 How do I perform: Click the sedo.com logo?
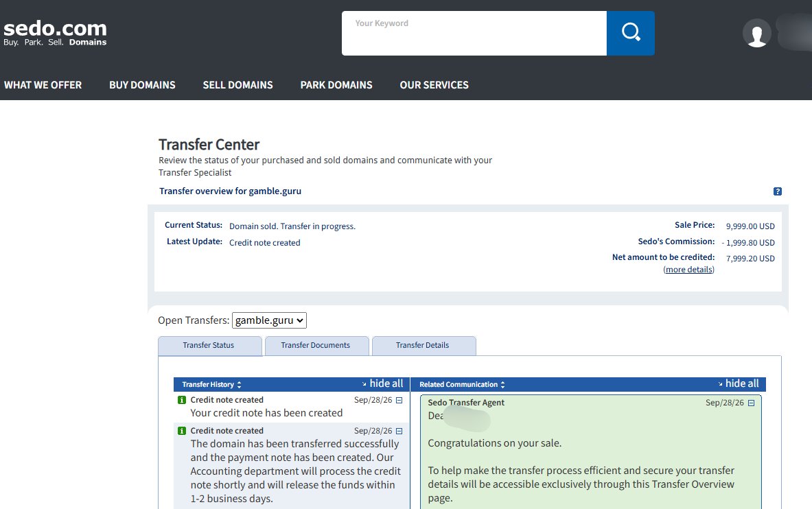(55, 34)
